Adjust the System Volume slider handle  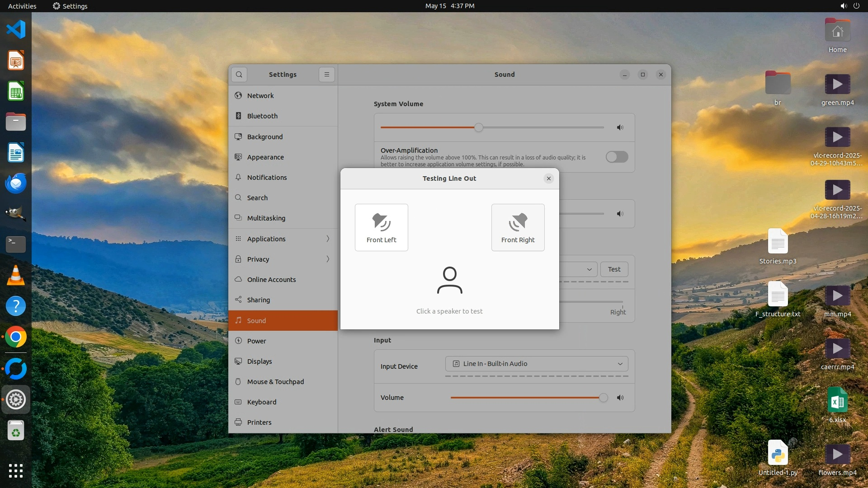point(479,127)
